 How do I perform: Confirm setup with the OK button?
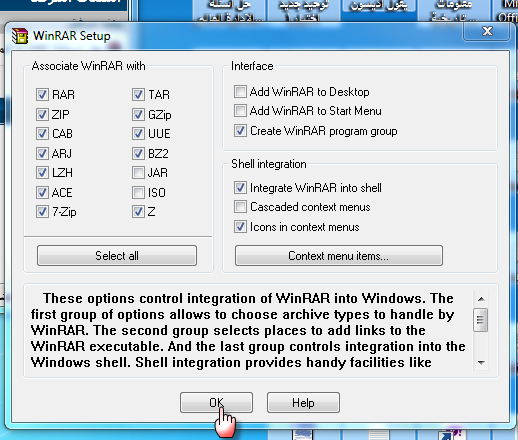[x=216, y=403]
